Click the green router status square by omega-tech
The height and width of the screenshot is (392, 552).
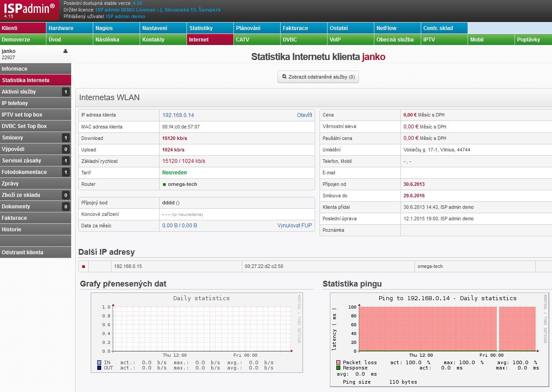tap(164, 185)
